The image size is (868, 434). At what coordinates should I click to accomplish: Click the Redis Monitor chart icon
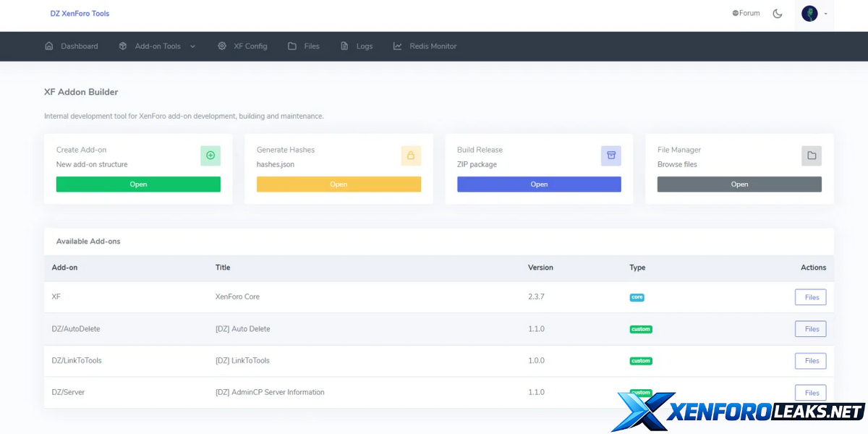[398, 46]
